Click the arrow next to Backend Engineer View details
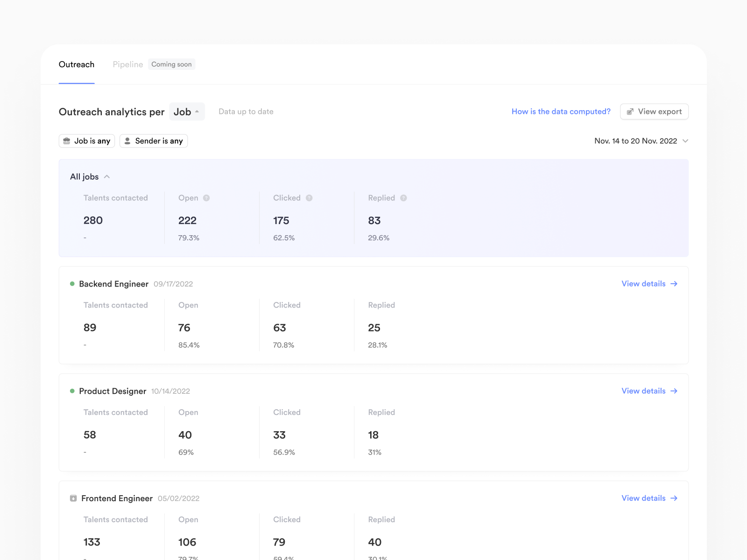 click(674, 284)
